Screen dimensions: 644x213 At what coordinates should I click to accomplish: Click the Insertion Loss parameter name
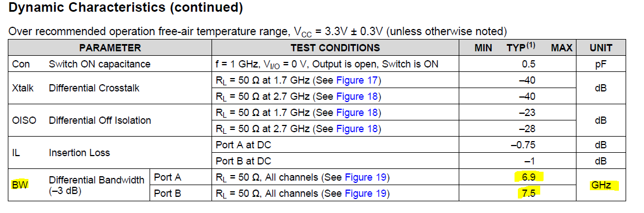(x=79, y=153)
